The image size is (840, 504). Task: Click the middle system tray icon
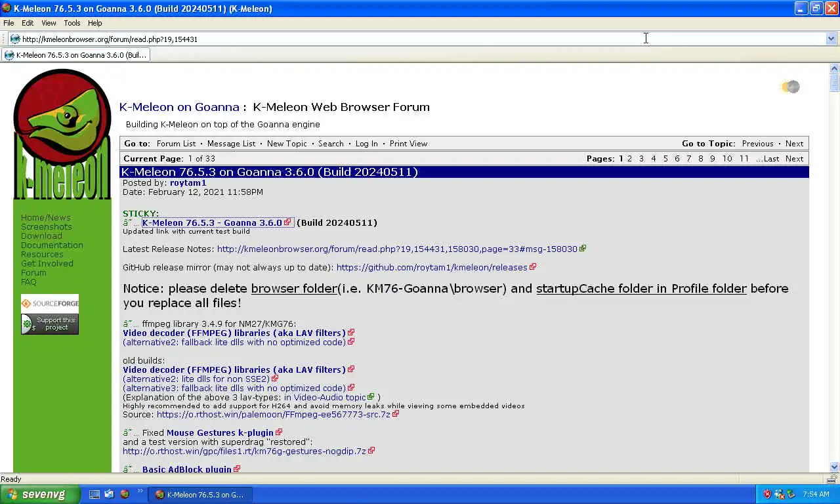click(x=779, y=494)
